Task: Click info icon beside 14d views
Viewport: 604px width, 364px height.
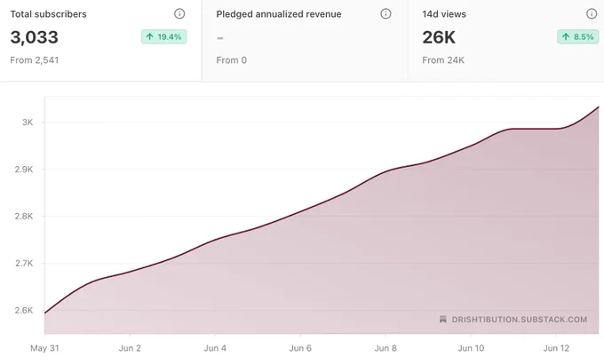Action: tap(592, 14)
